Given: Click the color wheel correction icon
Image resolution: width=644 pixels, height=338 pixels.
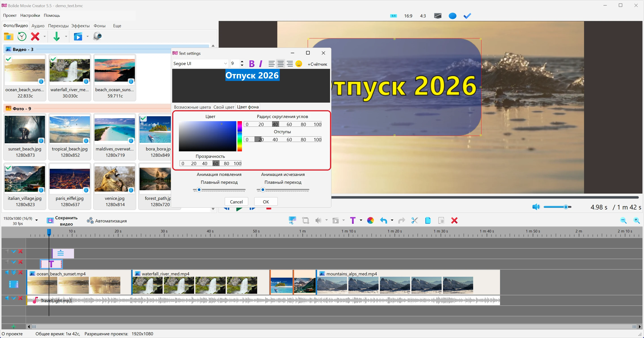Looking at the screenshot, I should (x=370, y=220).
